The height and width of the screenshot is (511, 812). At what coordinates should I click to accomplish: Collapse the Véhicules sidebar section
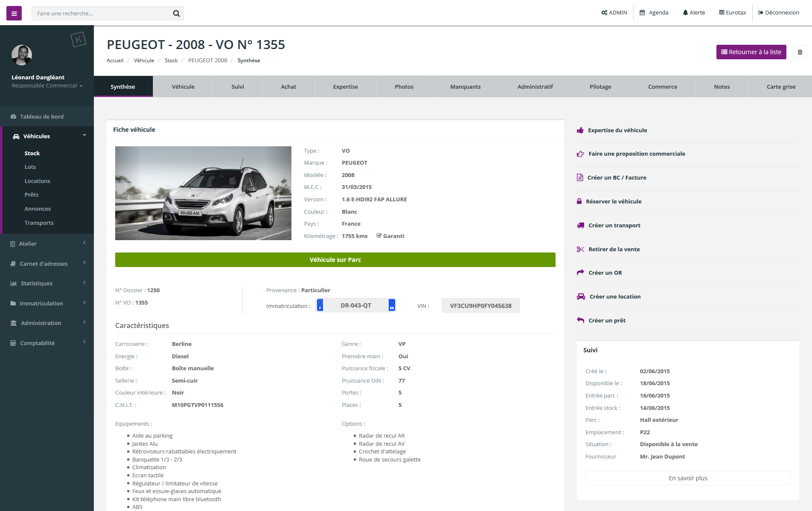[84, 135]
